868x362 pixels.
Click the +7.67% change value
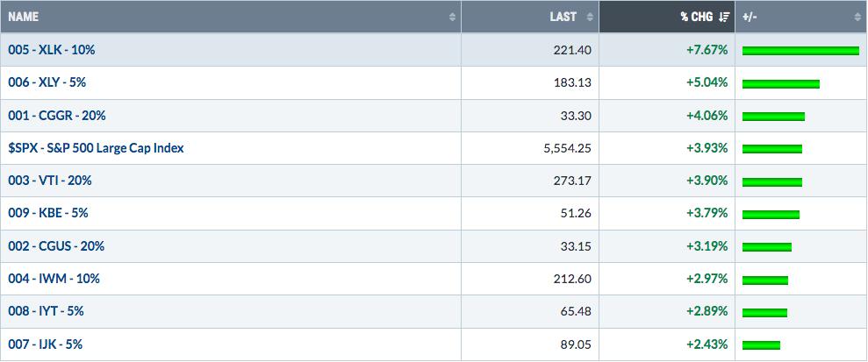707,50
